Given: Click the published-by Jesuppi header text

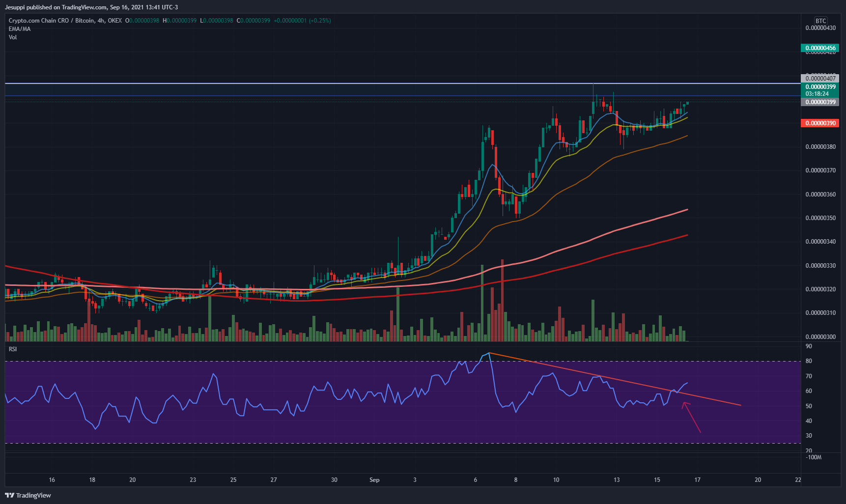Looking at the screenshot, I should [x=91, y=7].
